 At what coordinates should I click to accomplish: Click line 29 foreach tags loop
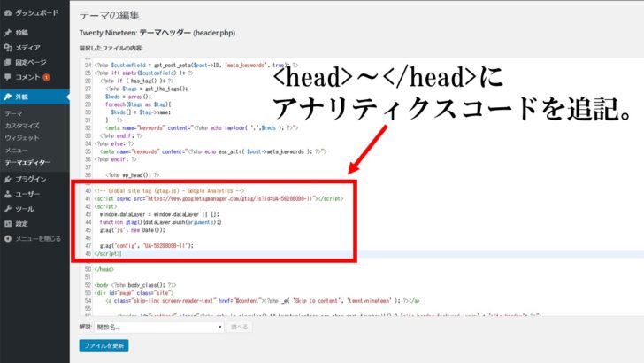[x=138, y=104]
